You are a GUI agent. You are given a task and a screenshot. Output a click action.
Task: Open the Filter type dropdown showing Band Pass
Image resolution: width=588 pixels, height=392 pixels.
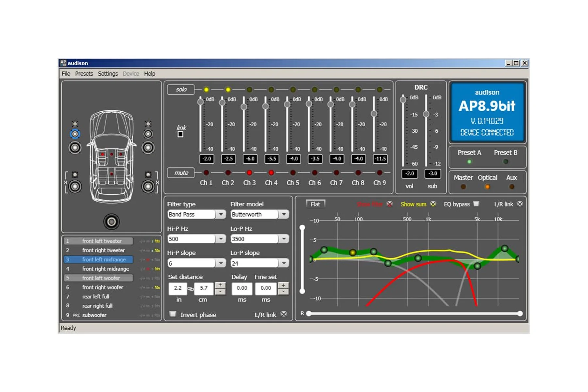tap(221, 214)
